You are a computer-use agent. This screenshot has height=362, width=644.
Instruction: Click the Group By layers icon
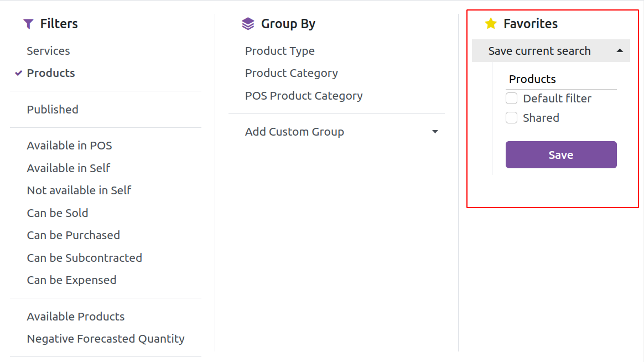tap(248, 24)
